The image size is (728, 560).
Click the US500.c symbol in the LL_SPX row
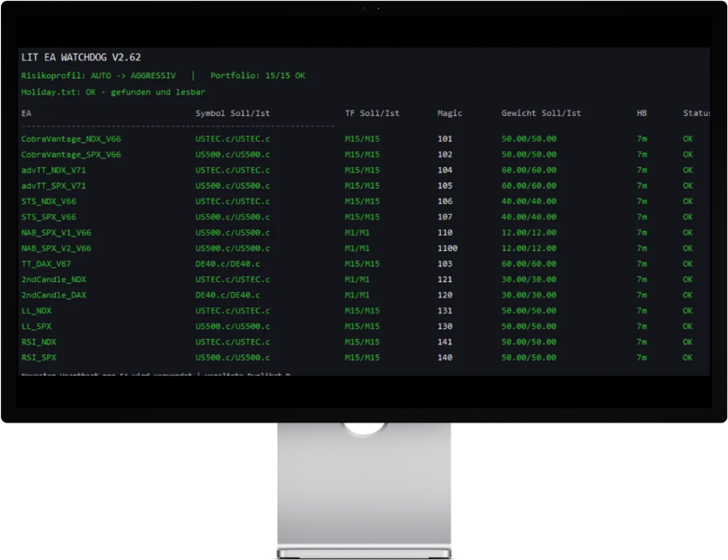(x=233, y=326)
